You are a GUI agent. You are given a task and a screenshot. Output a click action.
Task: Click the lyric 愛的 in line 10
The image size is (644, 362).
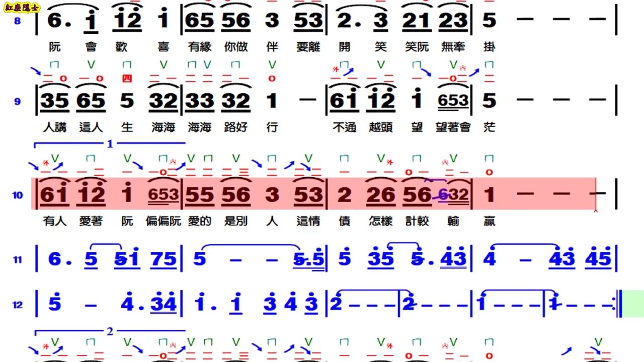click(200, 221)
